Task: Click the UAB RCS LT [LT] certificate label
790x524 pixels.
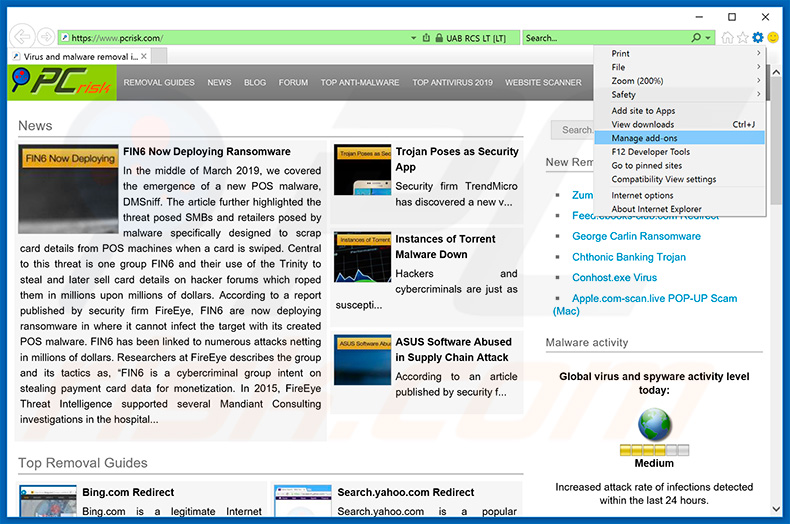Action: pyautogui.click(x=476, y=38)
